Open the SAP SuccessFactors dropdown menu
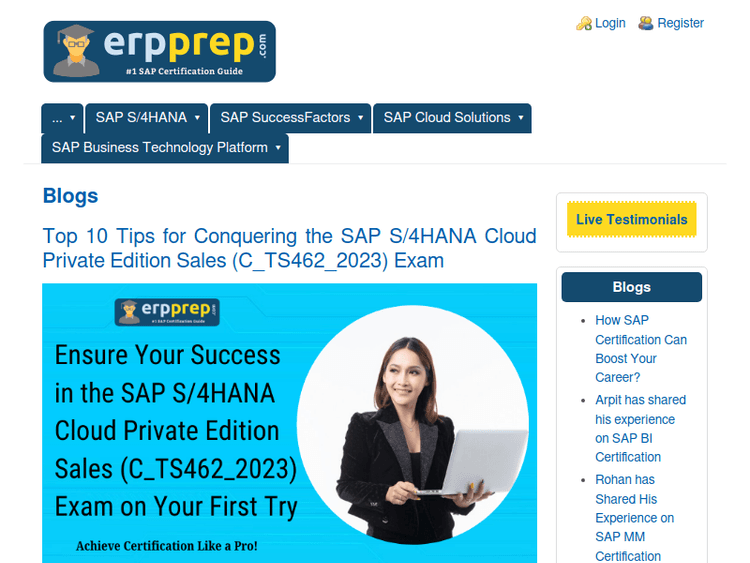This screenshot has width=750, height=563. 291,118
